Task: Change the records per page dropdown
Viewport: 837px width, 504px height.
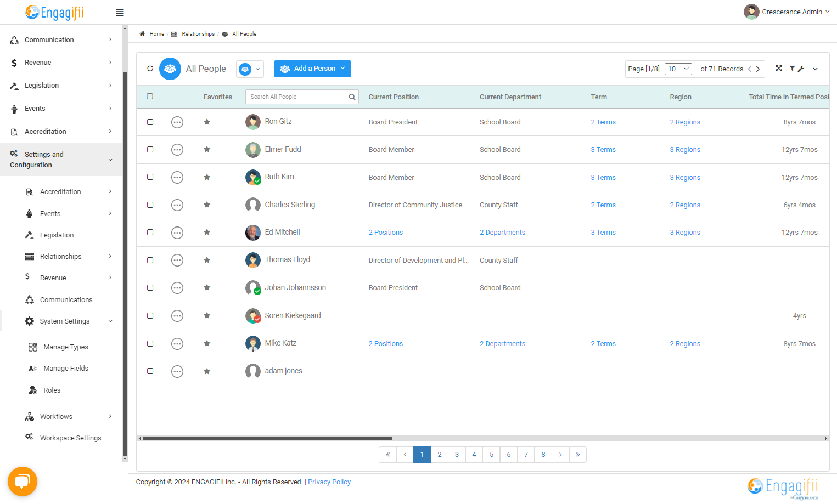Action: tap(678, 69)
